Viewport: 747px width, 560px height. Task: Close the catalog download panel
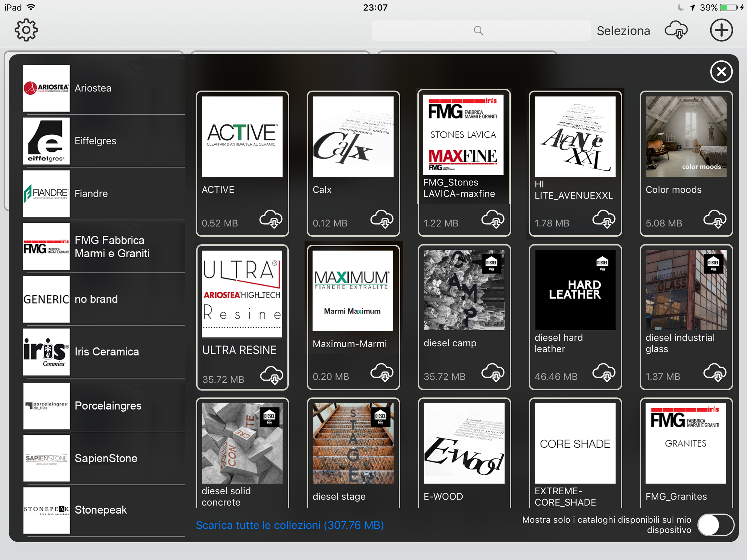721,72
